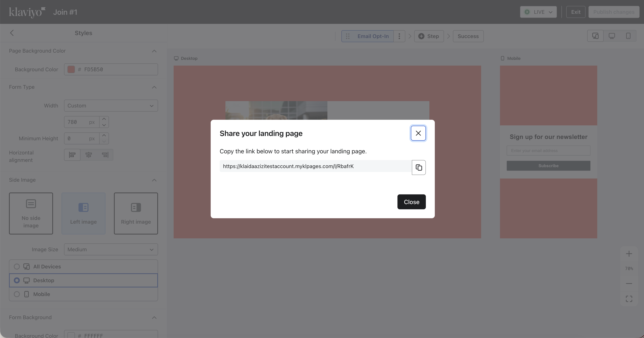Click the fit-to-screen icon
This screenshot has width=644, height=338.
click(x=629, y=299)
